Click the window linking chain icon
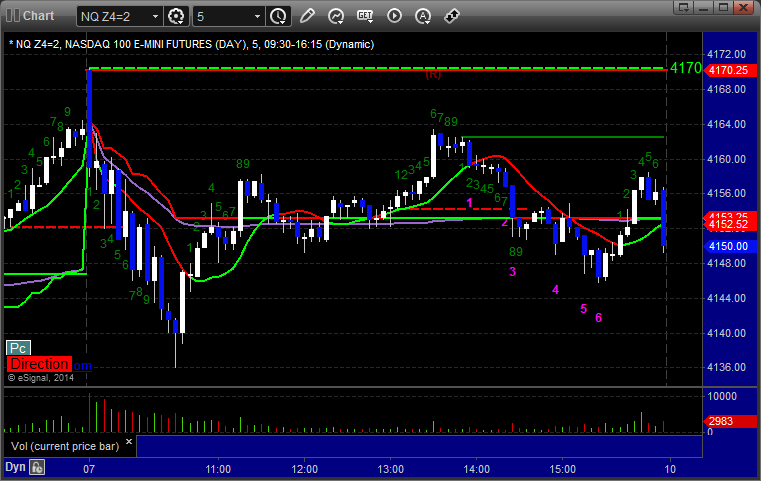This screenshot has width=761, height=481. [452, 16]
